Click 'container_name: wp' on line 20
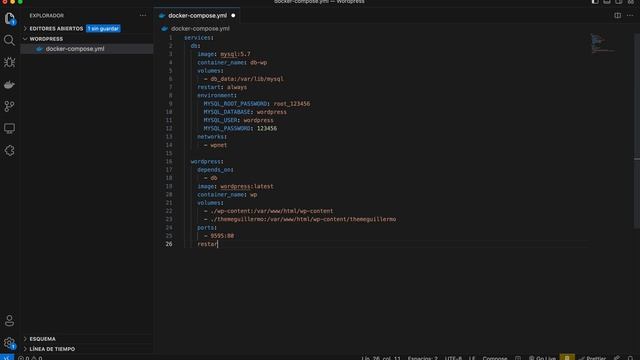 click(x=227, y=194)
